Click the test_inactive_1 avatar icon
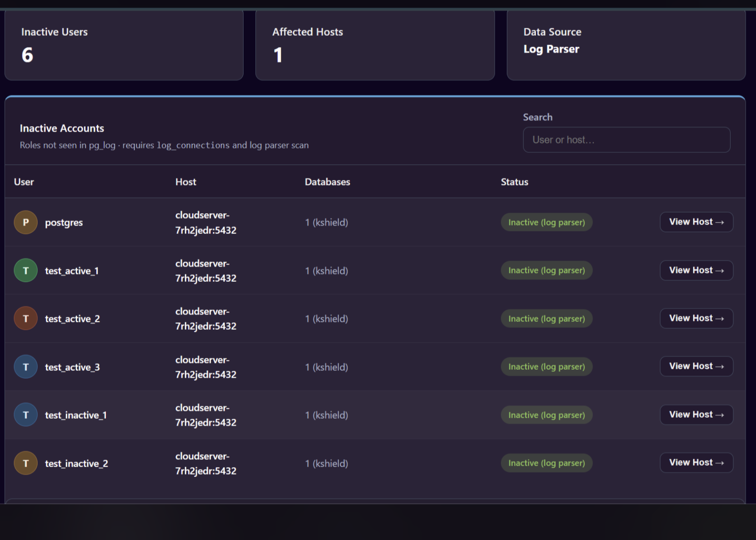 click(26, 415)
